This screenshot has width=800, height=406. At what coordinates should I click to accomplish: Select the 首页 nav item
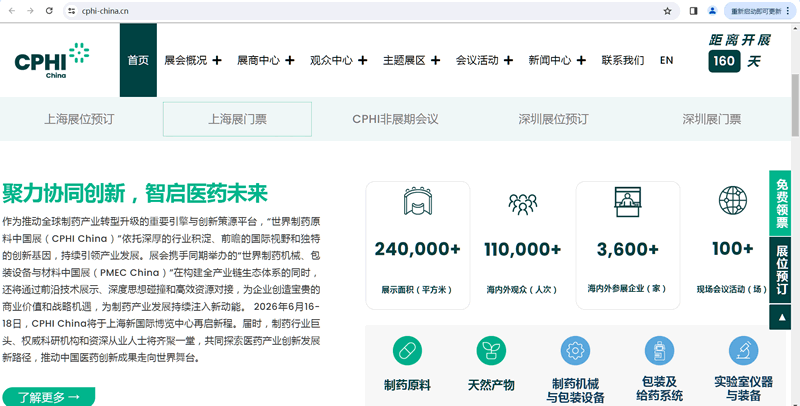pyautogui.click(x=138, y=60)
